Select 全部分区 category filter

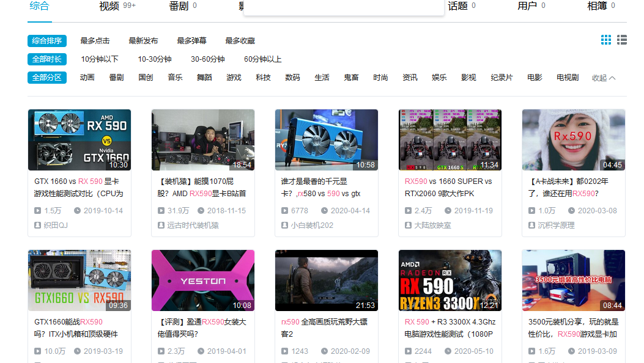coord(47,77)
